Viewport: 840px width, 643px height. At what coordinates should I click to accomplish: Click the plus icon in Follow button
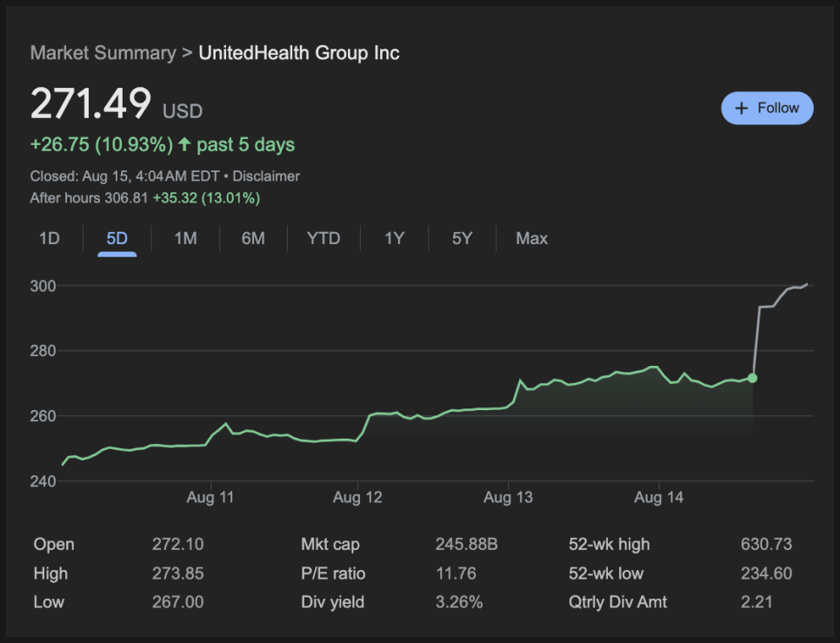[742, 108]
